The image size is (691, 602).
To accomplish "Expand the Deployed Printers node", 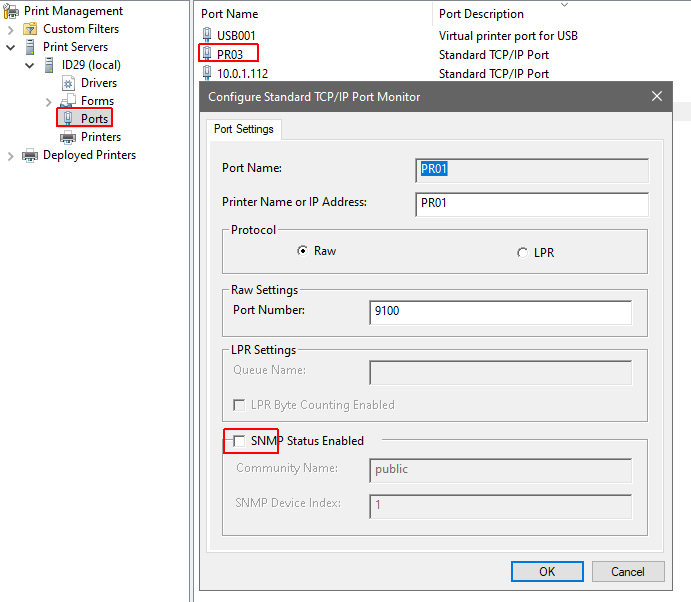I will pos(11,156).
